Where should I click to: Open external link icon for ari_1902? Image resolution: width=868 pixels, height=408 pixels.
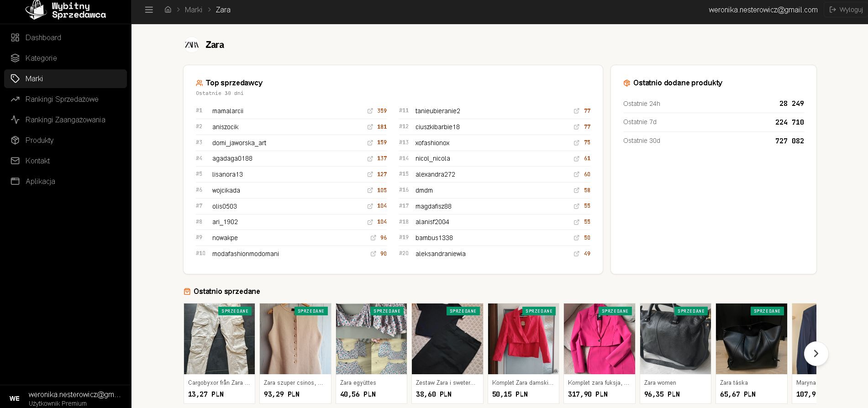(x=370, y=222)
